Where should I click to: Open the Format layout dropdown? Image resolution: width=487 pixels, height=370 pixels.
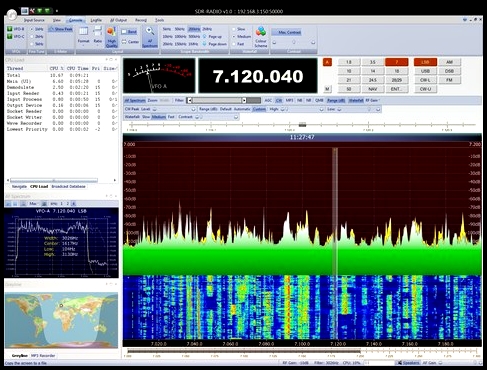point(83,36)
